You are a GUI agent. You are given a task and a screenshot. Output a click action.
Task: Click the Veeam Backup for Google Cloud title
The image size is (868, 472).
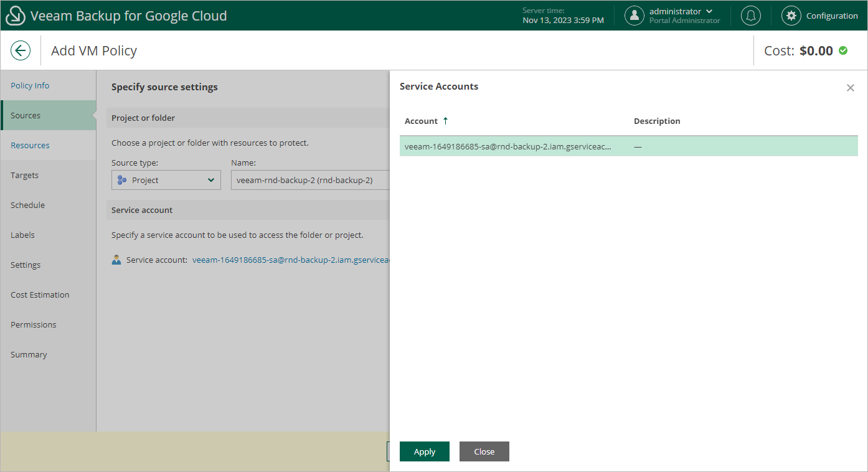129,16
